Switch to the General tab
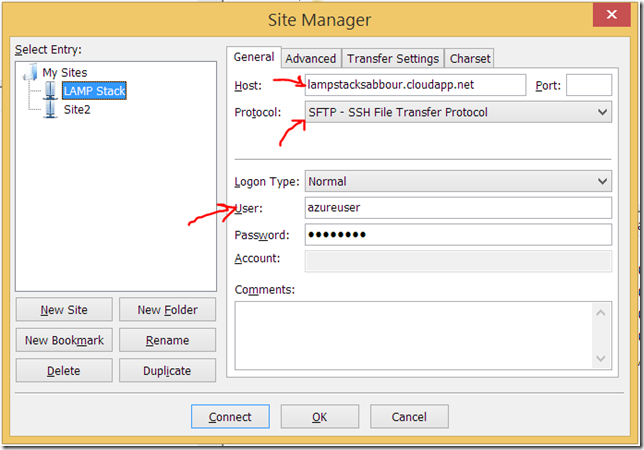 254,57
